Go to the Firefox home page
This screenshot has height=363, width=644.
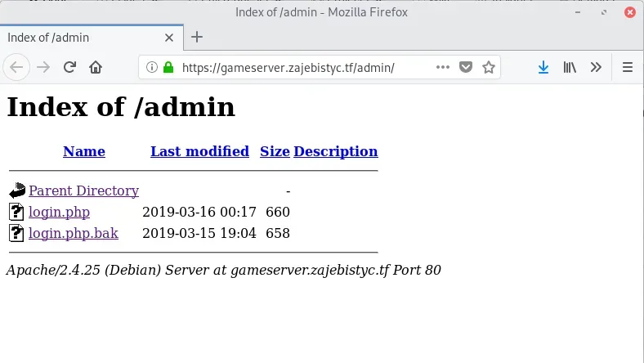tap(96, 67)
